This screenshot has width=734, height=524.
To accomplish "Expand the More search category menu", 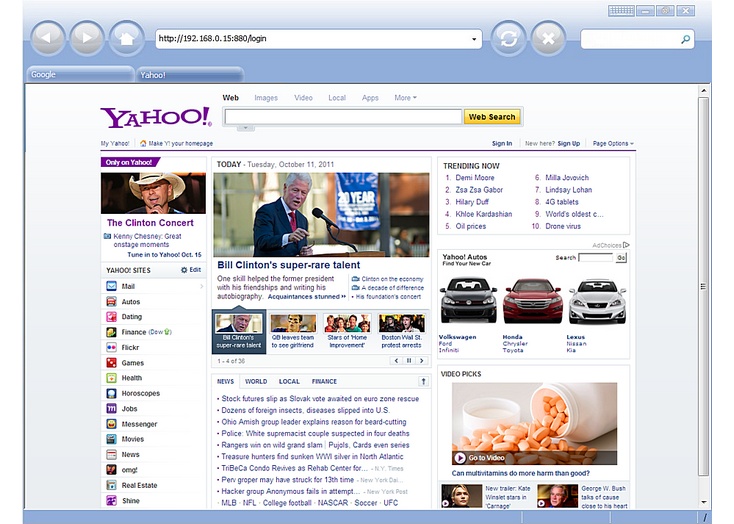I will point(405,98).
